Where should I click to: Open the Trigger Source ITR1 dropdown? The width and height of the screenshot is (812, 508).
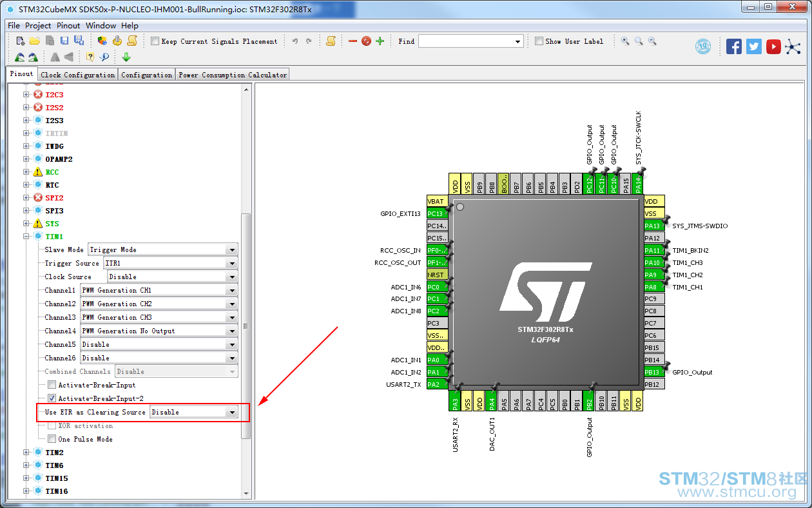(170, 263)
